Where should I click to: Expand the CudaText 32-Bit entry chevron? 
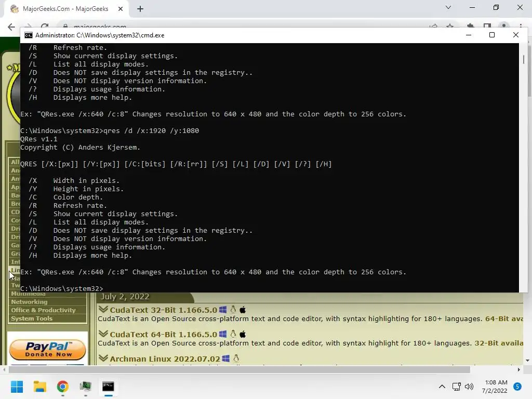click(103, 310)
